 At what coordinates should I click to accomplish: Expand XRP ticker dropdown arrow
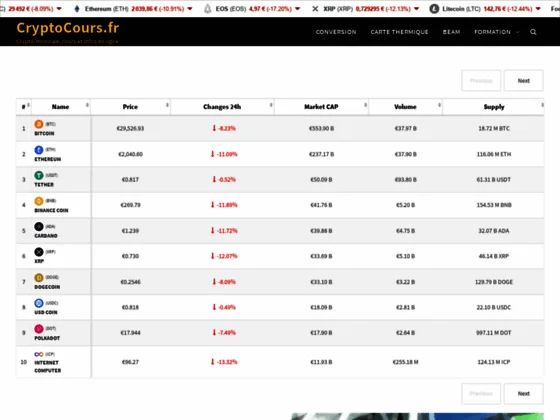(x=416, y=9)
